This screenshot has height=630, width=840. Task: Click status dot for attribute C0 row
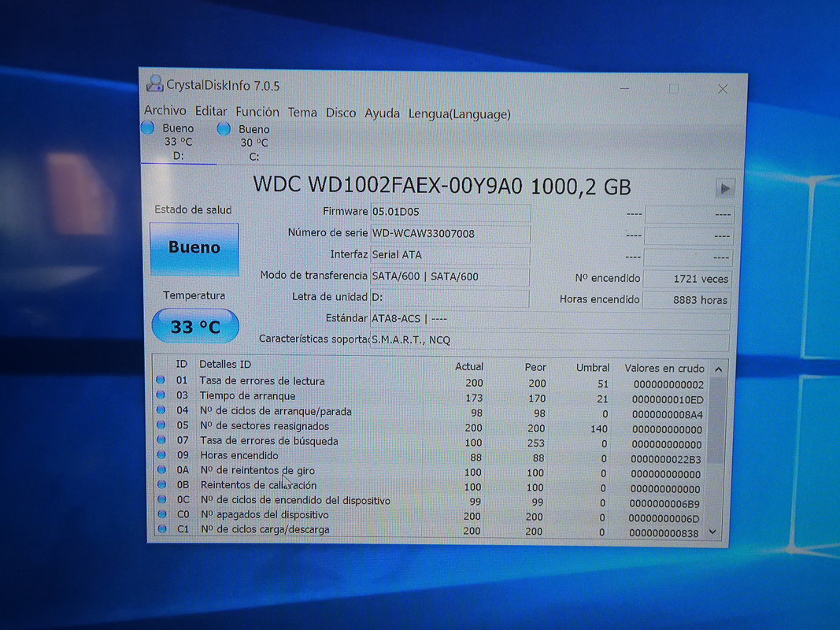coord(162,513)
